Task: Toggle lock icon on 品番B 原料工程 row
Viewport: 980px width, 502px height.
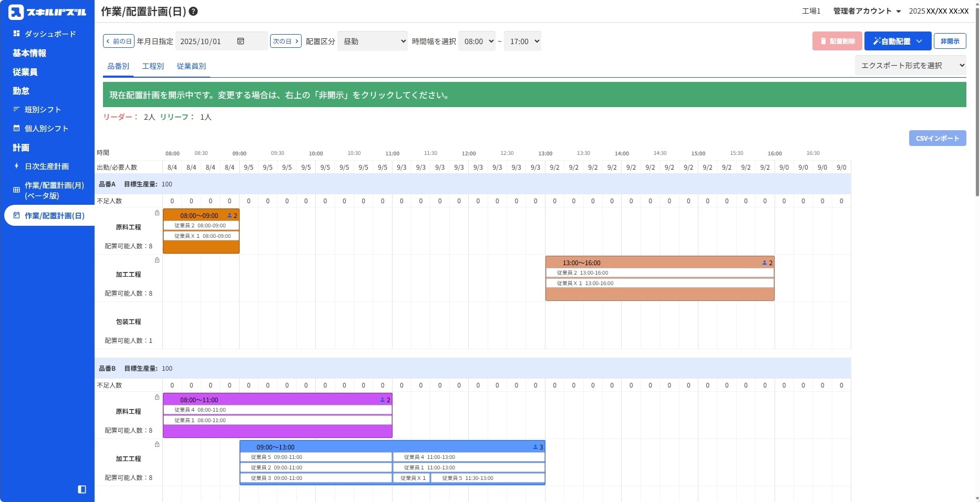Action: pyautogui.click(x=157, y=397)
